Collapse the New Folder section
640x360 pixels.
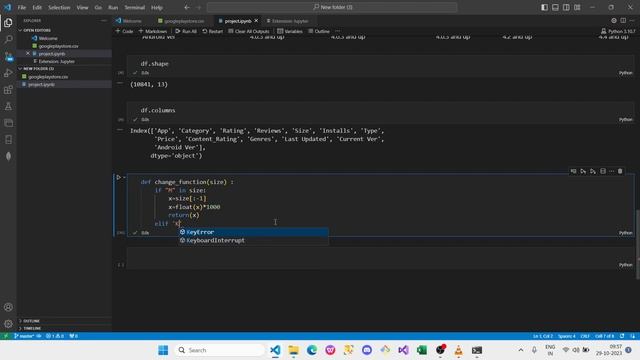point(64,69)
